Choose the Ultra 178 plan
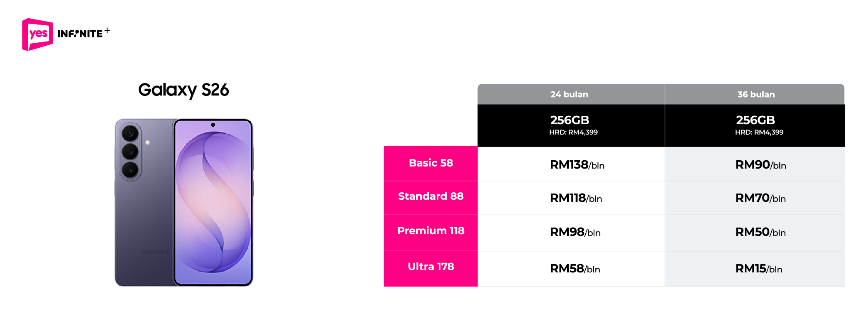 (x=430, y=267)
